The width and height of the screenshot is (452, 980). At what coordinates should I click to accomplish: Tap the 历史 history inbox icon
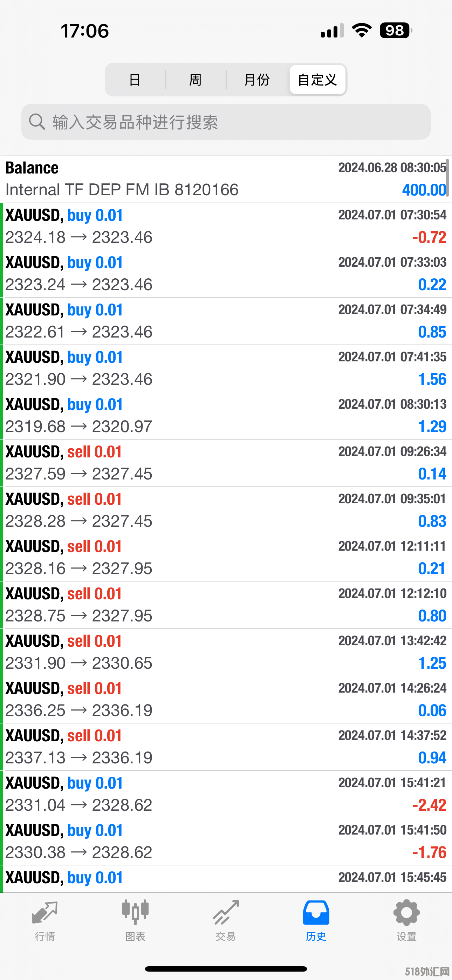[316, 913]
